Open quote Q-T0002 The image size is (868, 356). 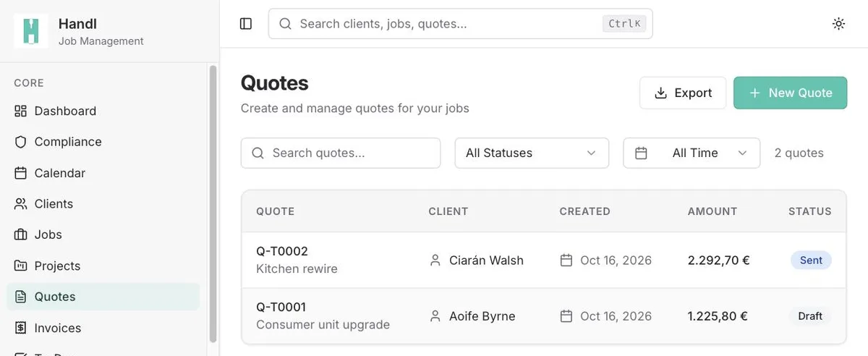[282, 251]
